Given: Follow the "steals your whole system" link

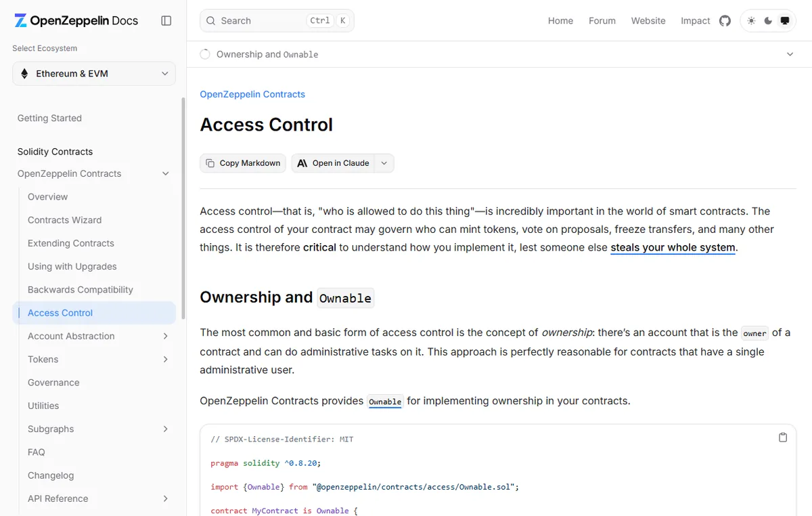Looking at the screenshot, I should [x=673, y=247].
